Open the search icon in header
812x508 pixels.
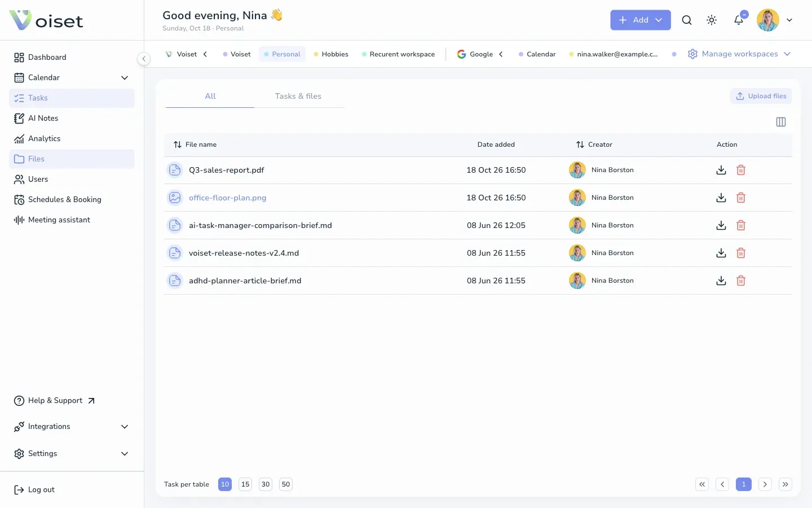point(687,20)
